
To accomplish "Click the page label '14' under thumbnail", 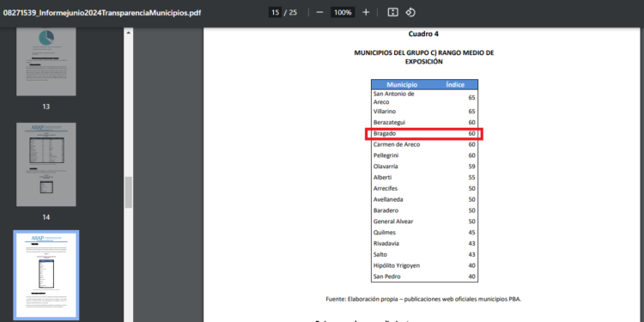I will [x=46, y=217].
